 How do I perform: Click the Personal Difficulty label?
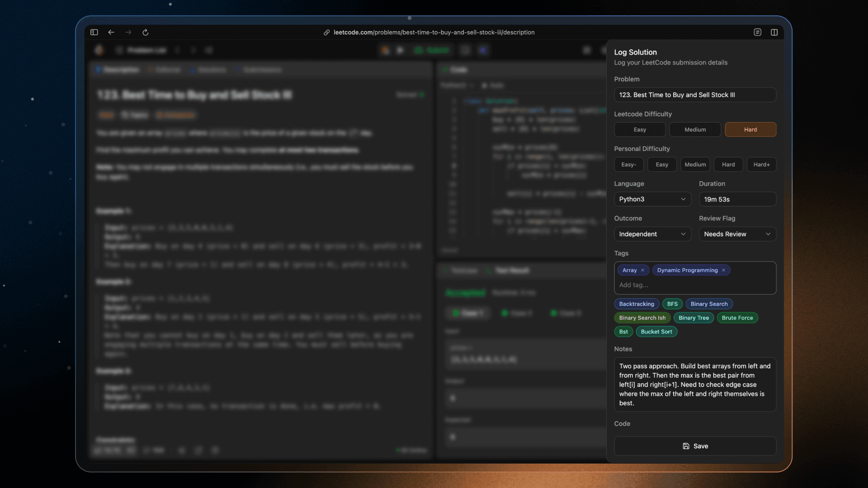click(x=642, y=149)
